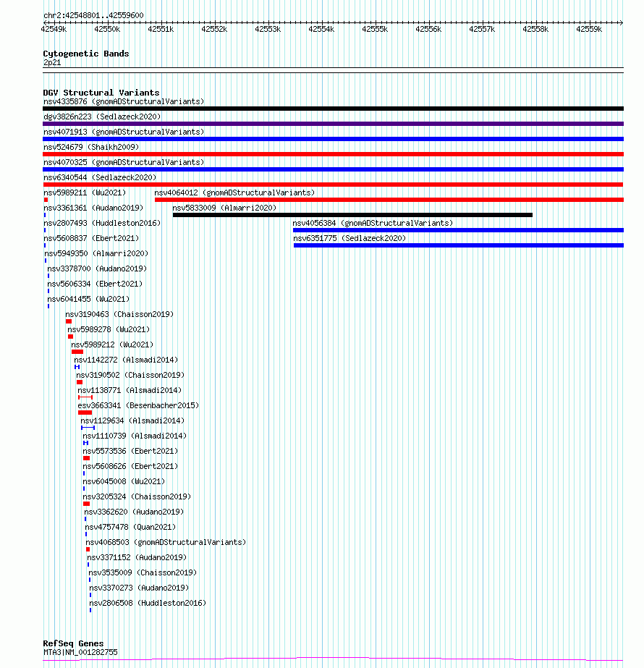This screenshot has height=668, width=644.
Task: Click the RefSeq Genes track title
Action: point(73,643)
